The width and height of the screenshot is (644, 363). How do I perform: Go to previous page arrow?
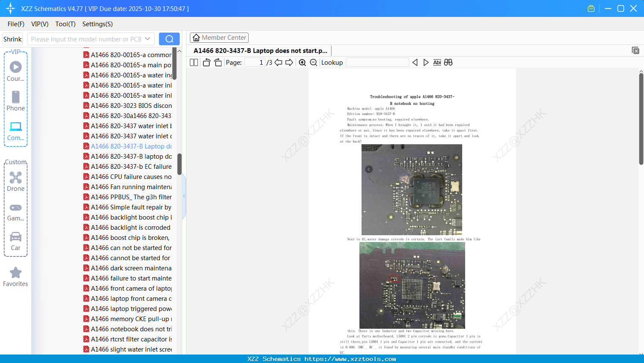(x=278, y=62)
